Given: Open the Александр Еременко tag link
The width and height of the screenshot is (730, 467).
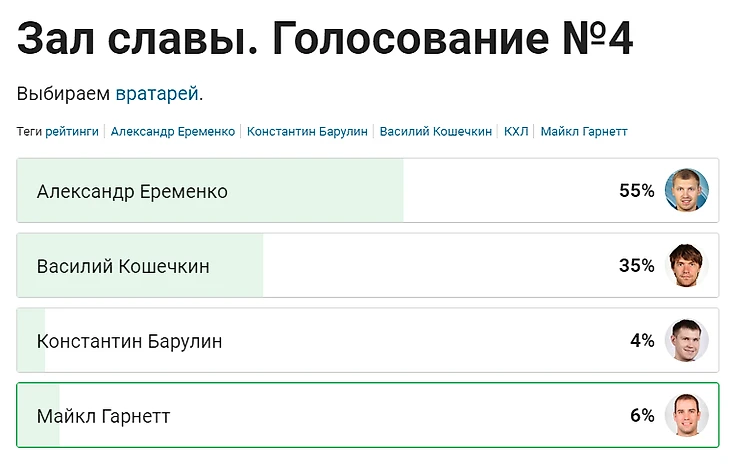Looking at the screenshot, I should pos(173,131).
